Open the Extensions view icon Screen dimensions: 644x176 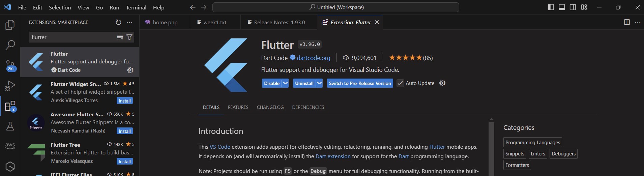pos(10,106)
